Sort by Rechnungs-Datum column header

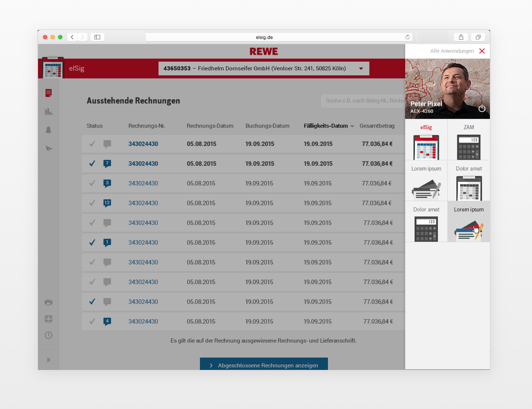[210, 126]
